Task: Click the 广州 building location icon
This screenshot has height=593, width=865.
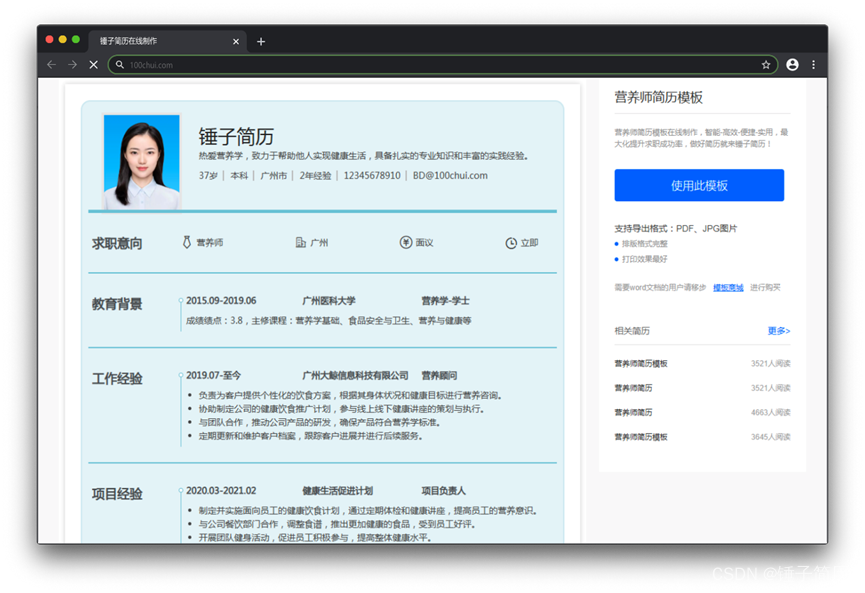Action: coord(301,243)
